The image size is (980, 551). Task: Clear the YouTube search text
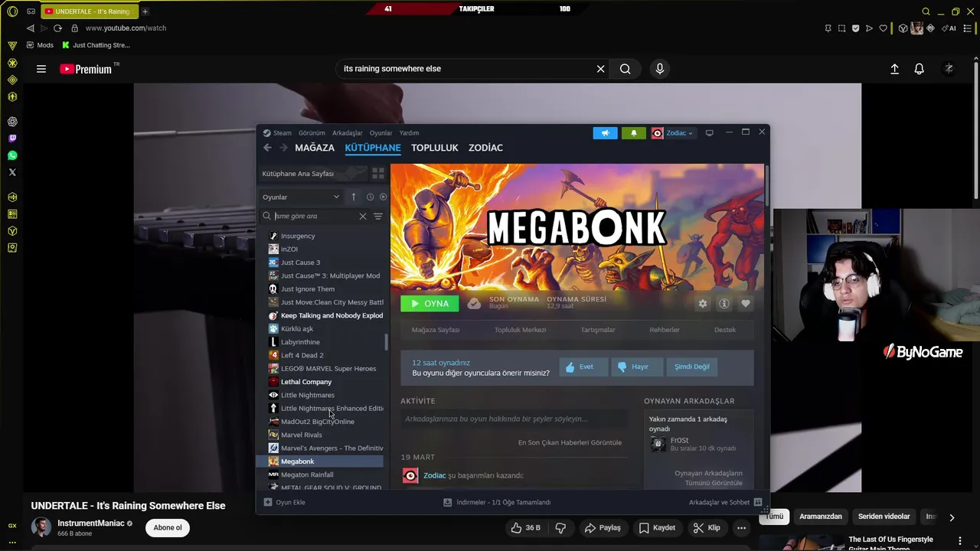[601, 69]
